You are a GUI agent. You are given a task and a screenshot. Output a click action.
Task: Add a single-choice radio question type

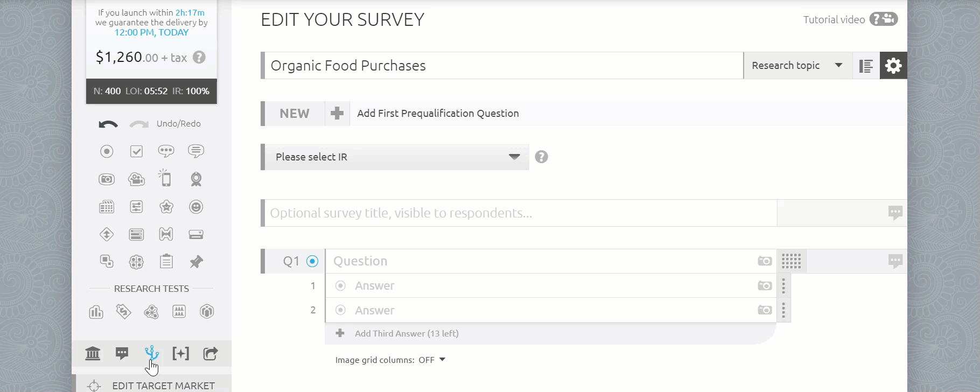tap(107, 151)
